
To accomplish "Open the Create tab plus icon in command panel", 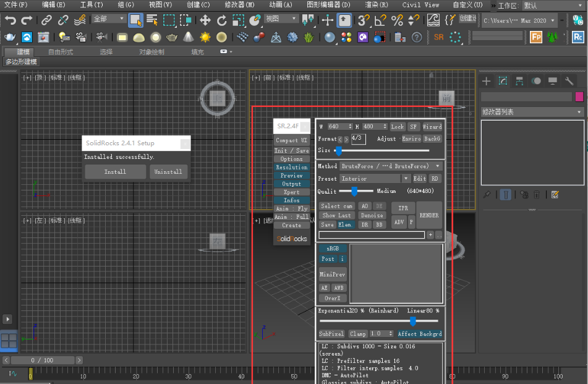I will pyautogui.click(x=487, y=80).
